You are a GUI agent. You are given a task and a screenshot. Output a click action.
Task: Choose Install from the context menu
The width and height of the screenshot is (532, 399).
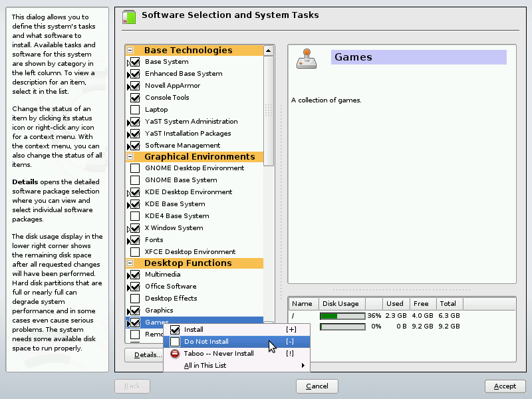point(237,329)
